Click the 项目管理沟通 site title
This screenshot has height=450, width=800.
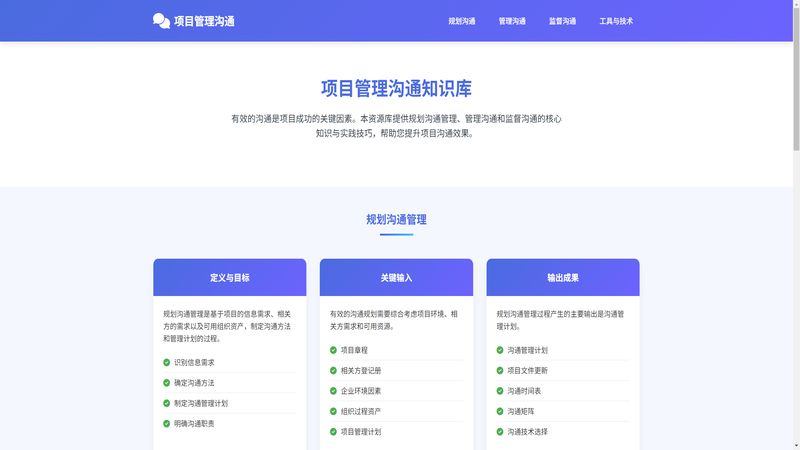[204, 21]
